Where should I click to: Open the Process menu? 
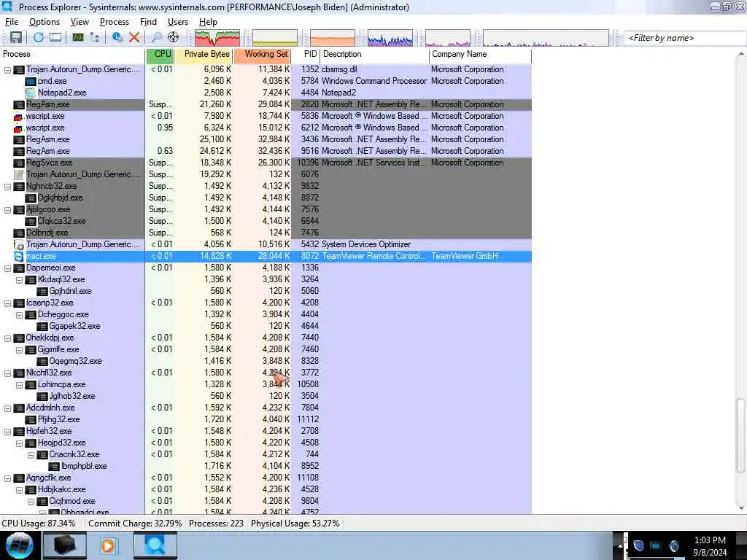115,22
